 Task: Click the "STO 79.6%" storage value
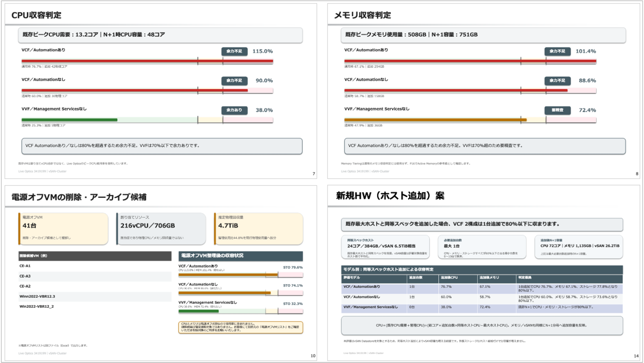(x=293, y=268)
